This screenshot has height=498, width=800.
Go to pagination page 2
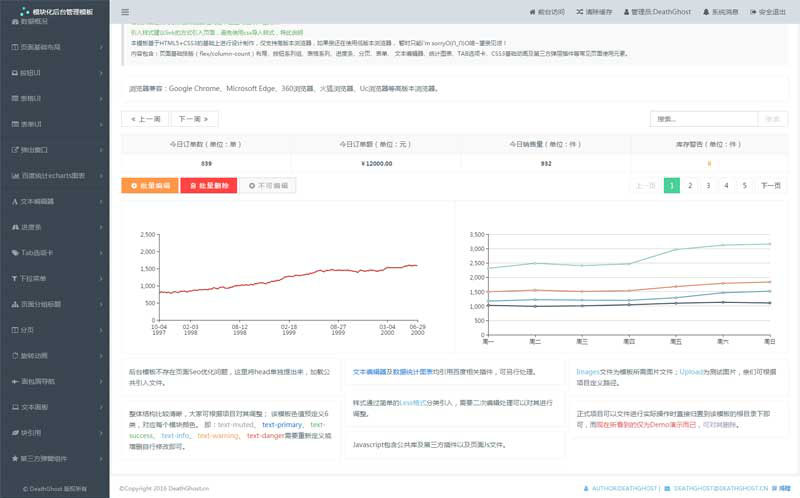(x=690, y=186)
